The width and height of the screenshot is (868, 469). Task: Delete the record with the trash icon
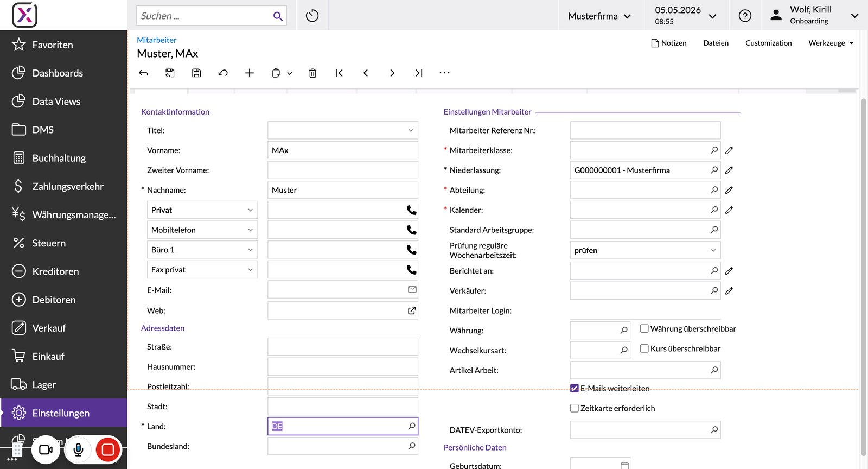tap(312, 73)
